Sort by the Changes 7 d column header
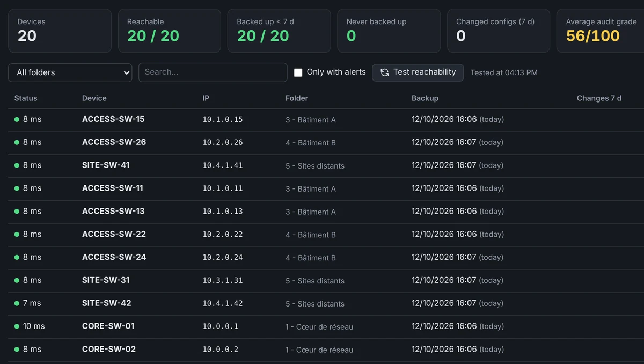 pos(599,98)
